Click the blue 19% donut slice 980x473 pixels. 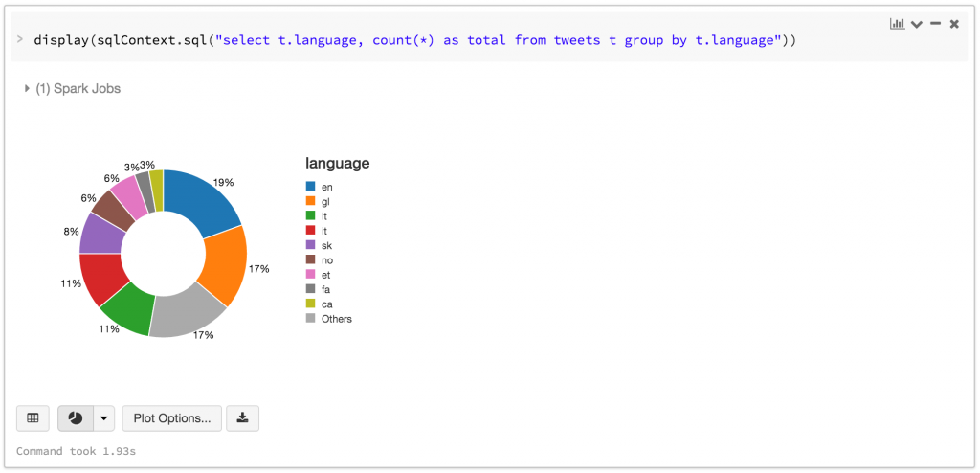click(x=204, y=203)
